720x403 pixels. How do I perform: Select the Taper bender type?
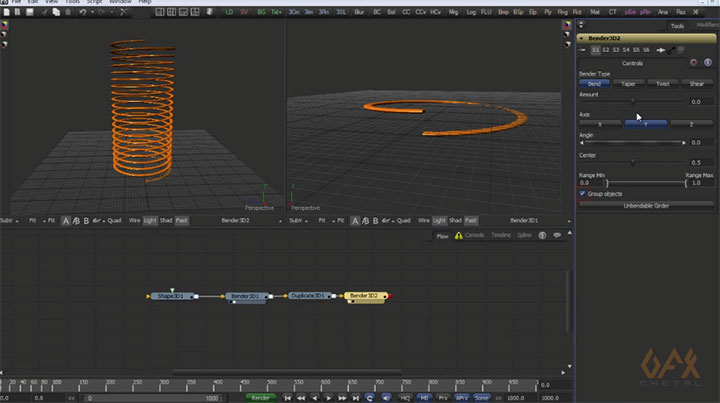(628, 84)
